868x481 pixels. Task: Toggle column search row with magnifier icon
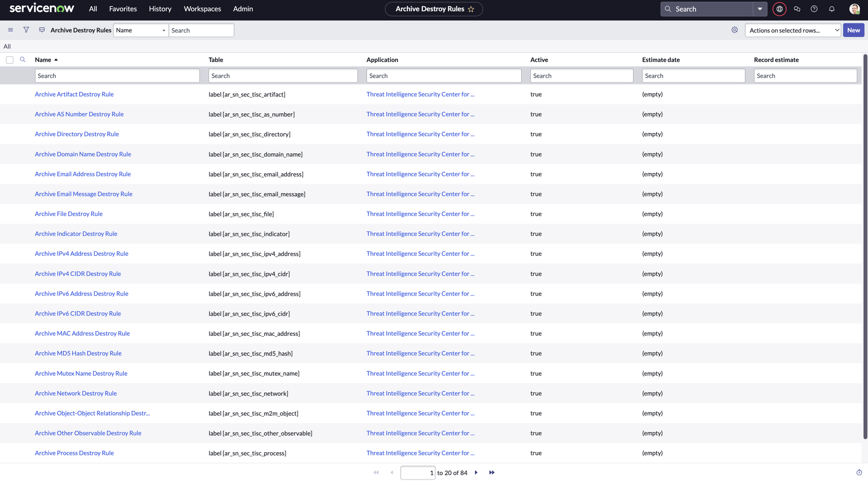point(22,60)
